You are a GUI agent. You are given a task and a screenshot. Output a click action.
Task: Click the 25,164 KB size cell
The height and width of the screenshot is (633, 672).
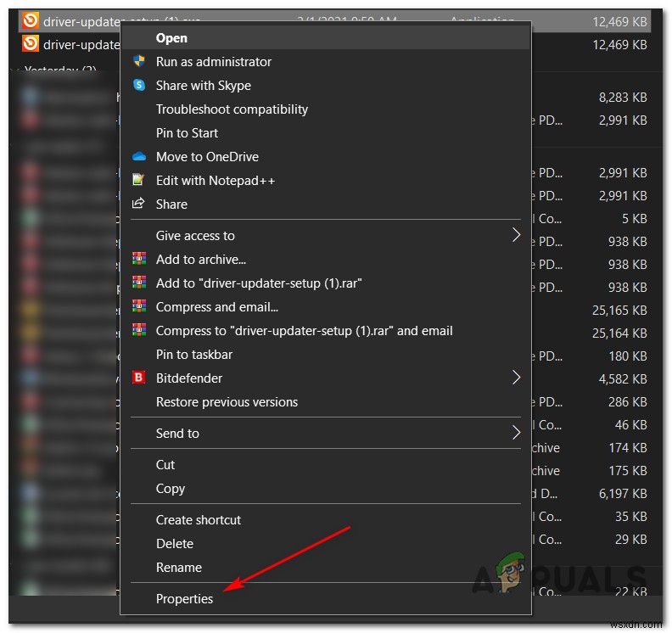click(619, 333)
